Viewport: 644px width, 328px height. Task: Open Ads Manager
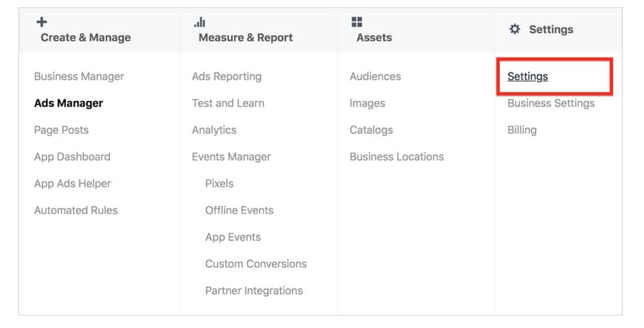click(x=69, y=103)
